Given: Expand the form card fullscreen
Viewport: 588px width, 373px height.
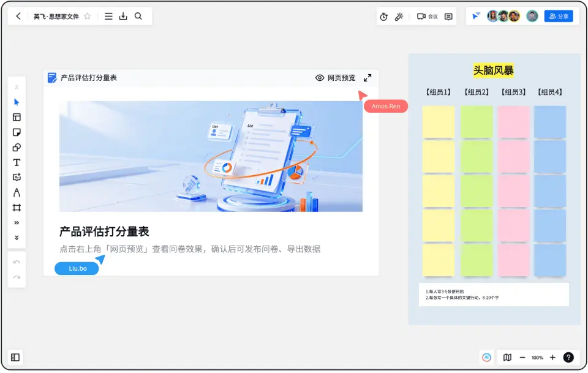Looking at the screenshot, I should [367, 78].
